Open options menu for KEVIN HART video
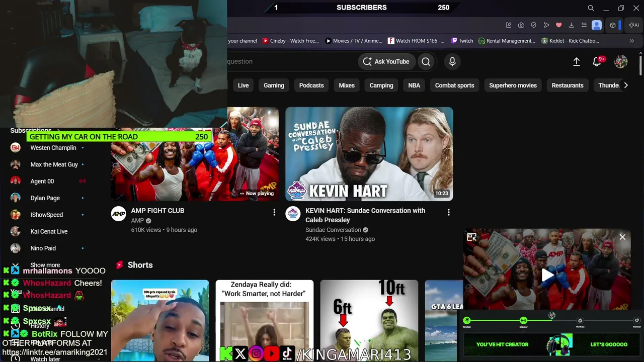The height and width of the screenshot is (362, 644). click(449, 212)
